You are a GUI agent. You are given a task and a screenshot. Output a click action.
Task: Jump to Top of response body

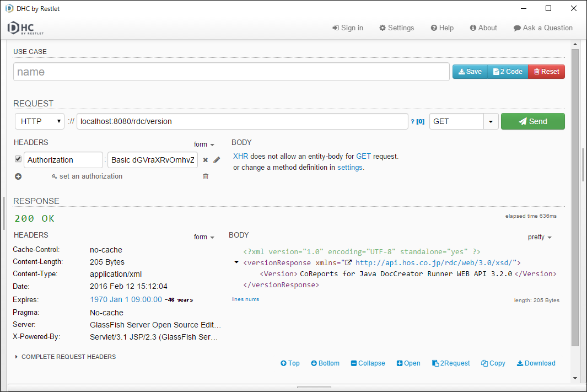(x=290, y=363)
